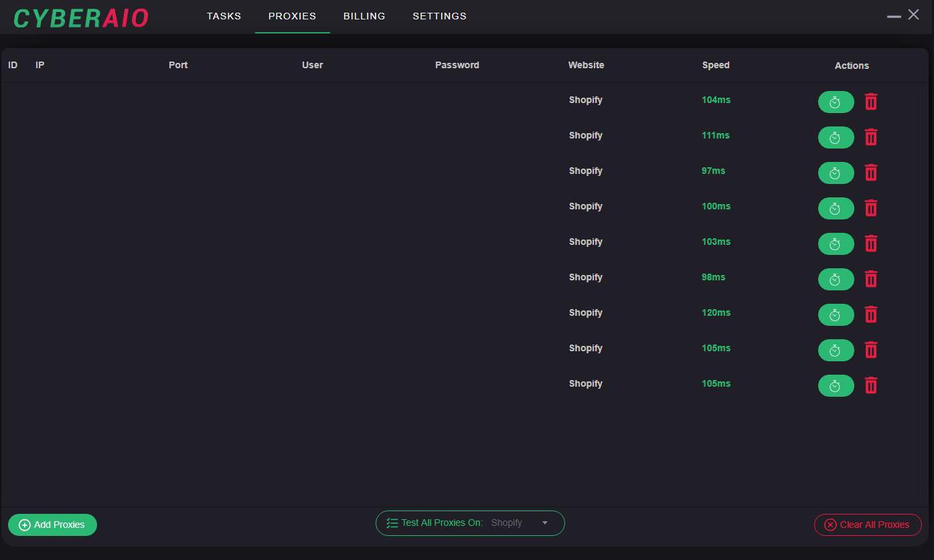The width and height of the screenshot is (934, 560).
Task: Click the Password column header
Action: click(x=457, y=66)
